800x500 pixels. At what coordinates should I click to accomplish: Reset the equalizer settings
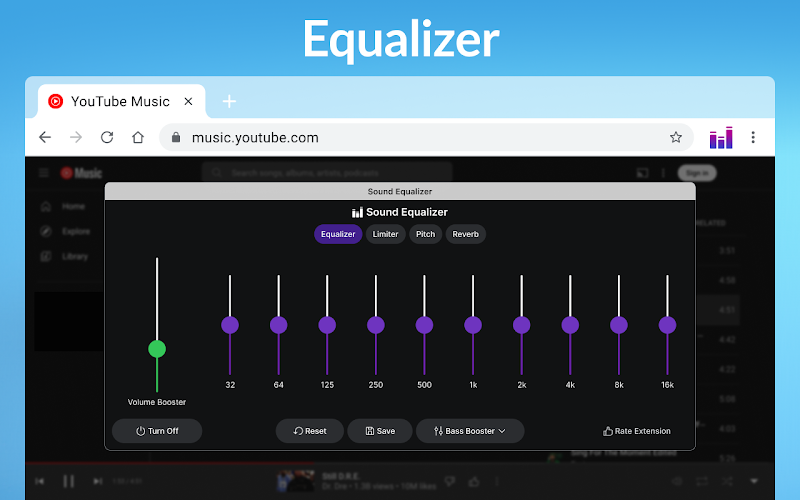pos(310,431)
